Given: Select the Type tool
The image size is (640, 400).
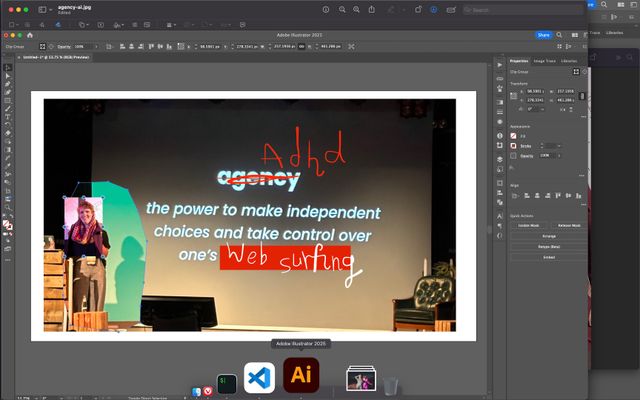Looking at the screenshot, I should (x=7, y=117).
